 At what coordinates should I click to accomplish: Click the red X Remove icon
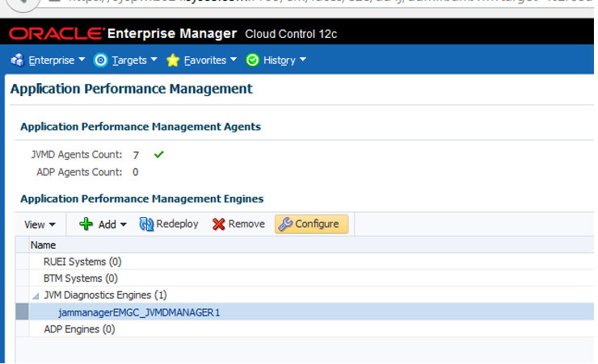(x=218, y=224)
